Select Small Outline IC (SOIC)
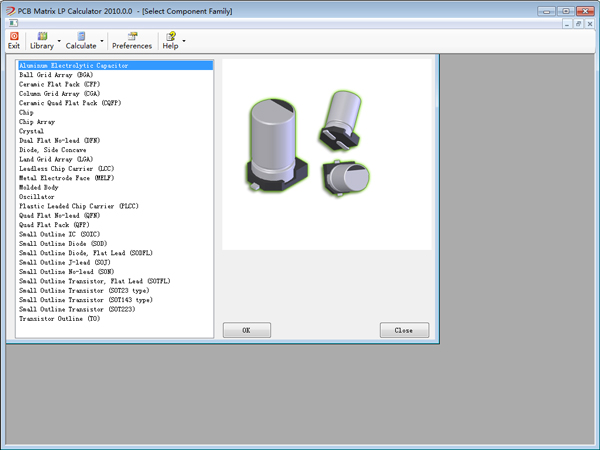 (x=115, y=234)
